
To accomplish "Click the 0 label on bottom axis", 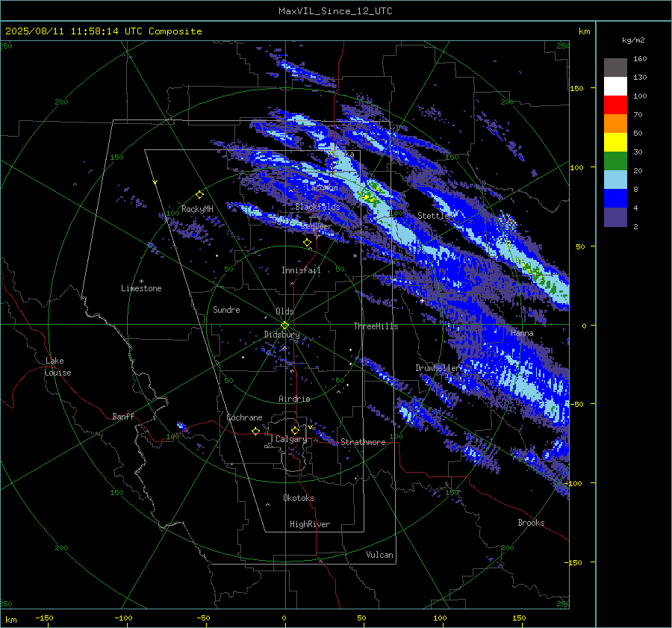I will (284, 618).
